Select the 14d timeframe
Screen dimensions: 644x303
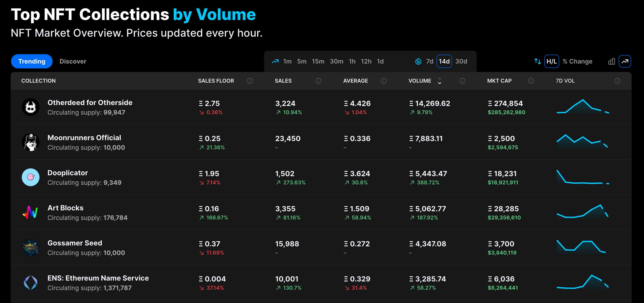click(444, 61)
